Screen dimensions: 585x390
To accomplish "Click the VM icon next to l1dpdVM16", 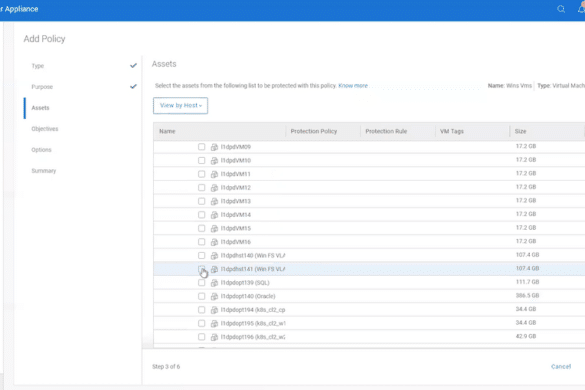I will 214,242.
